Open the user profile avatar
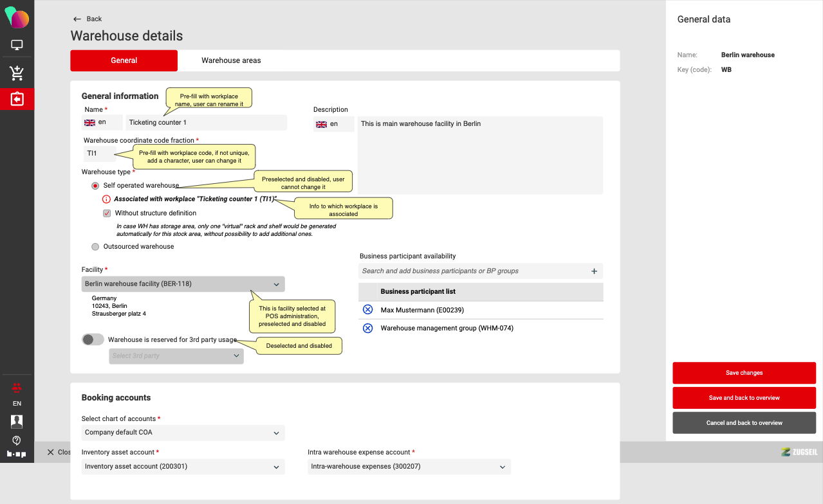 17,421
